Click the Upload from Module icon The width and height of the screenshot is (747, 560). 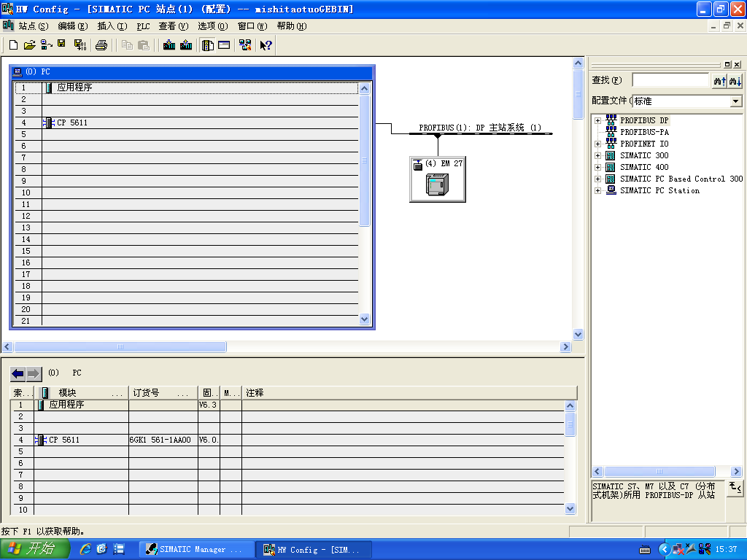186,45
